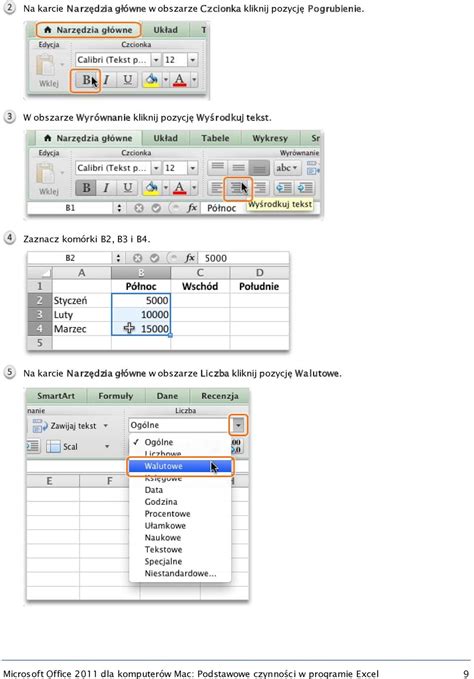
Task: Click Wschód header cell
Action: tap(200, 286)
